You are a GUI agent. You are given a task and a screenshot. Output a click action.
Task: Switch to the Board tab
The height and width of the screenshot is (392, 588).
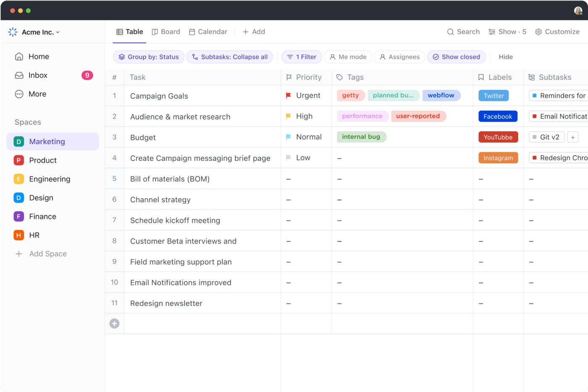coord(166,32)
